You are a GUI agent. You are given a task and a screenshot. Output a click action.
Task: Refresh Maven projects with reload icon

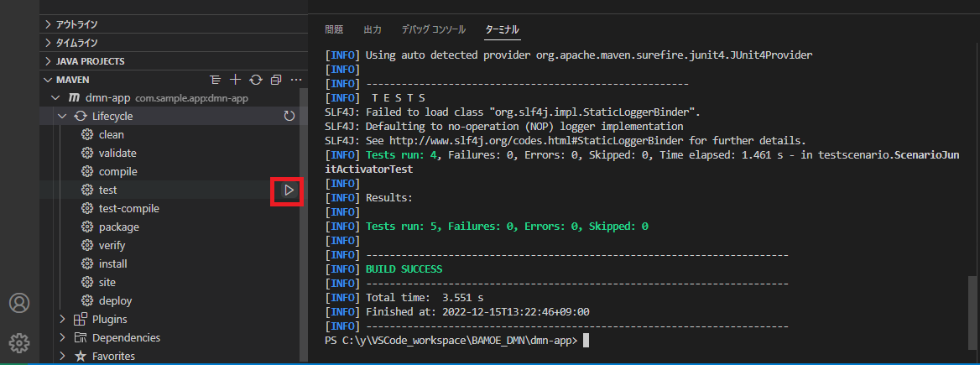[256, 80]
